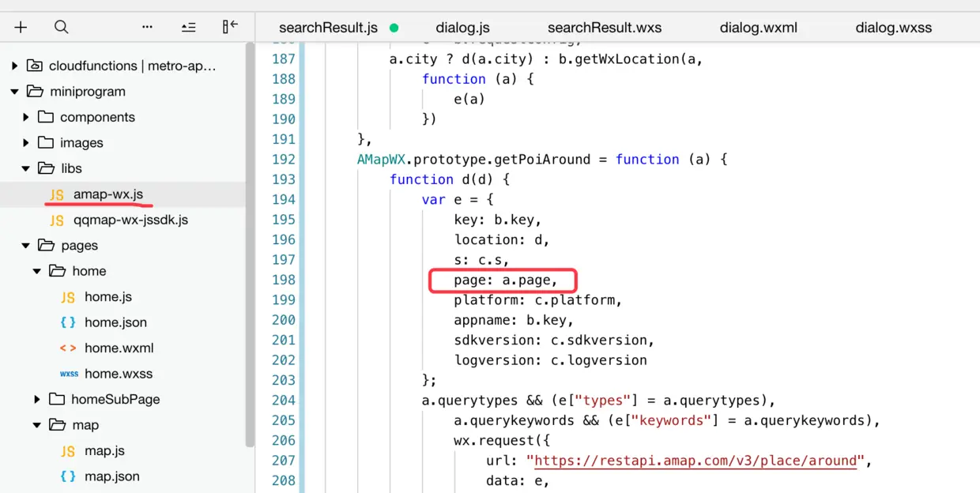980x493 pixels.
Task: Click line number 192 in gutter
Action: click(283, 159)
